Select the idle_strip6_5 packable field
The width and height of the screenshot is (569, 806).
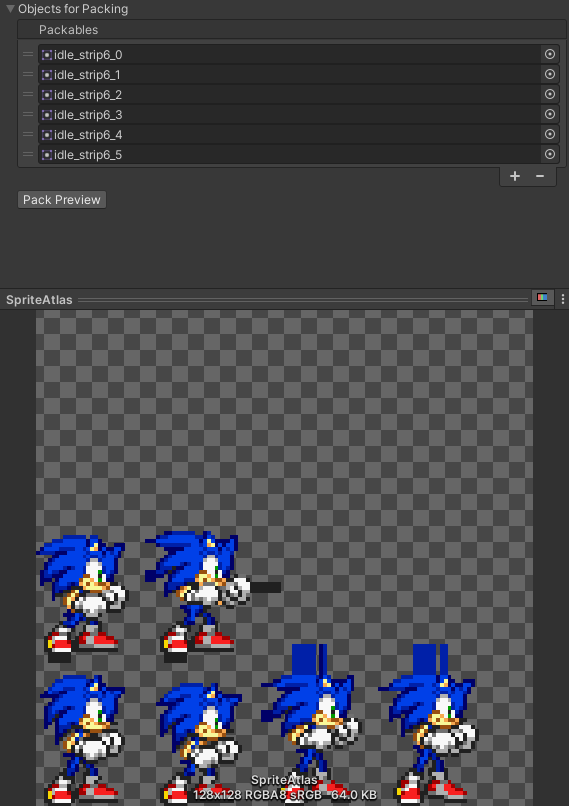click(x=289, y=155)
